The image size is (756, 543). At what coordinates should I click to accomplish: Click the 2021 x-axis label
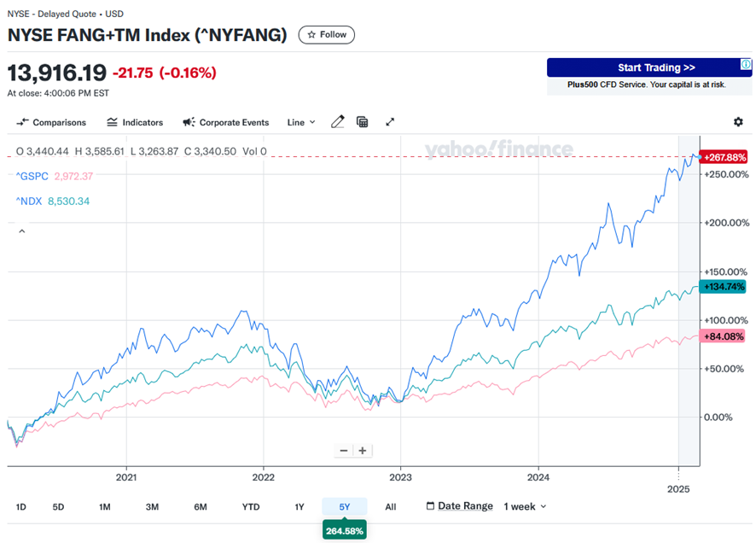click(126, 477)
